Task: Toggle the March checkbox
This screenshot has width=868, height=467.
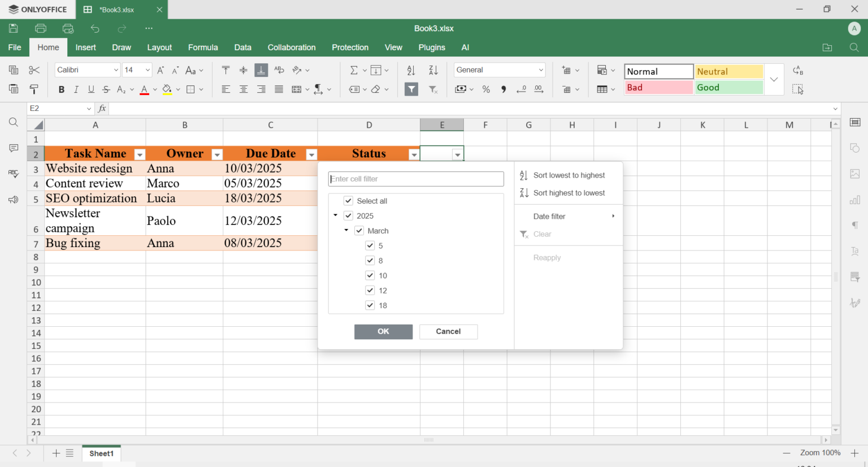Action: (x=359, y=231)
